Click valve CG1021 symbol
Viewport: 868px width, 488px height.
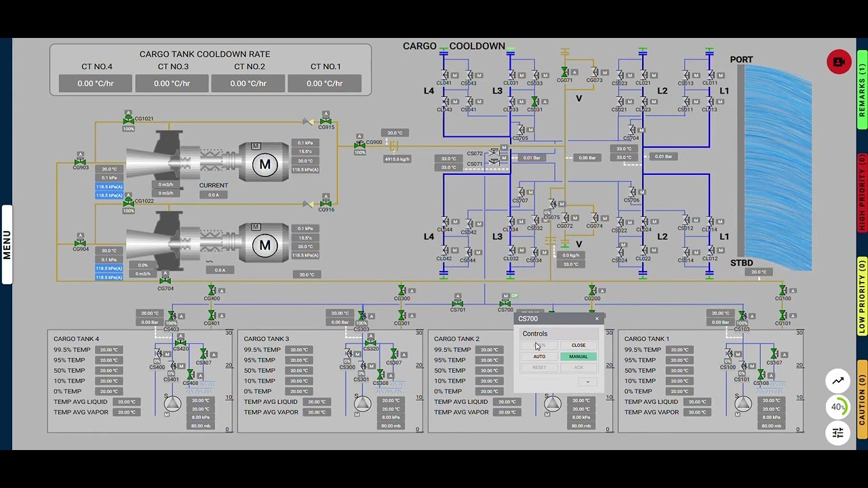pyautogui.click(x=128, y=120)
